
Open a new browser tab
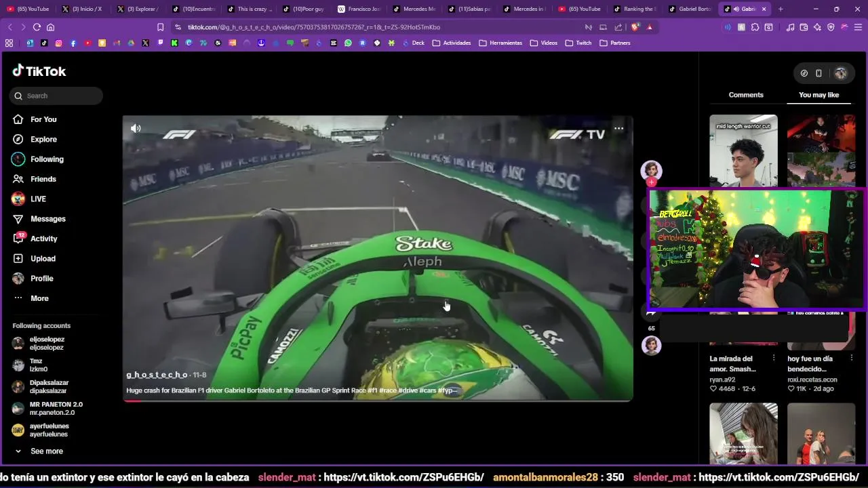pyautogui.click(x=781, y=9)
